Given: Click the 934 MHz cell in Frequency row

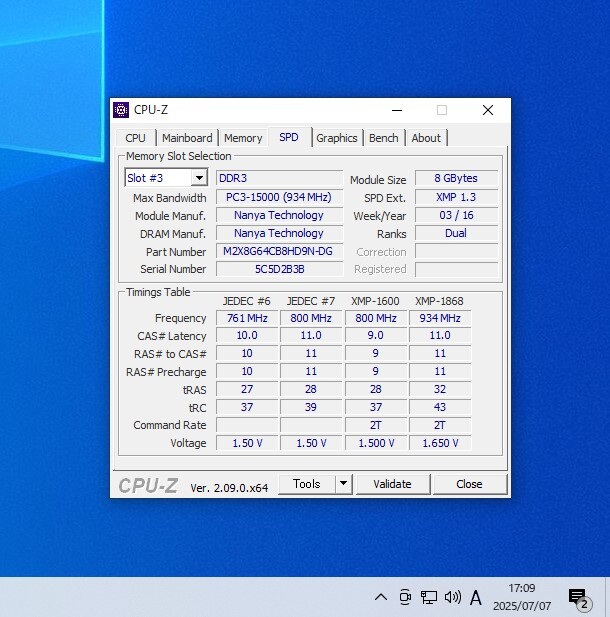Looking at the screenshot, I should (x=440, y=318).
